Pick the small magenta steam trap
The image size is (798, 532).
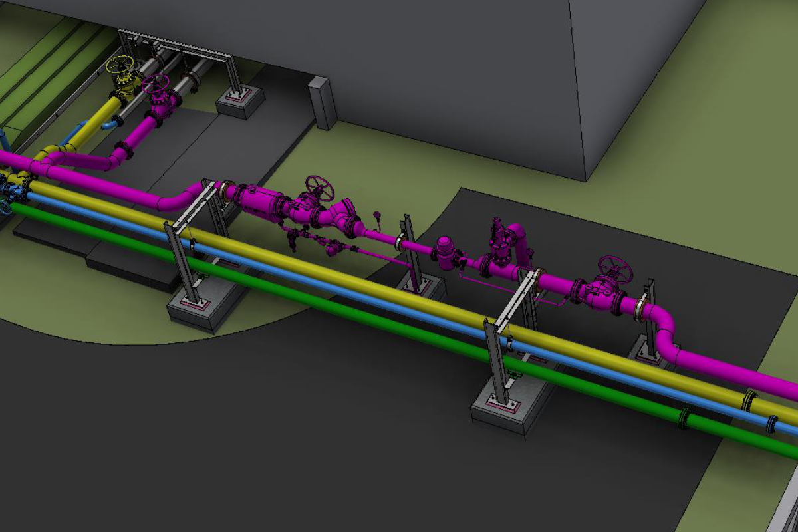click(x=444, y=252)
